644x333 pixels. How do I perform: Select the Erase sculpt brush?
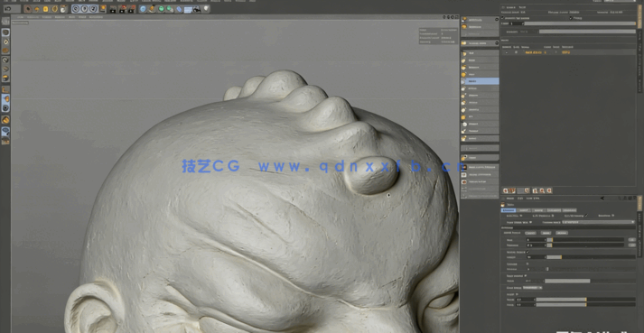click(x=480, y=138)
